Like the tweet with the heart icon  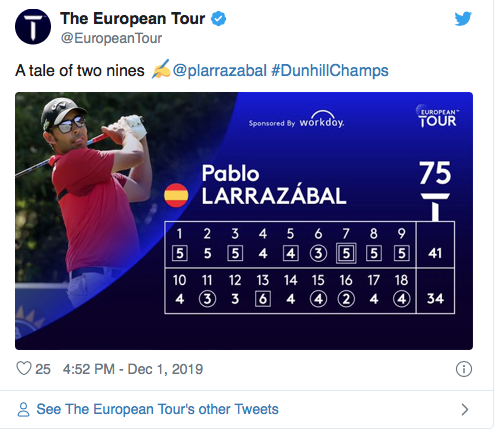24,369
